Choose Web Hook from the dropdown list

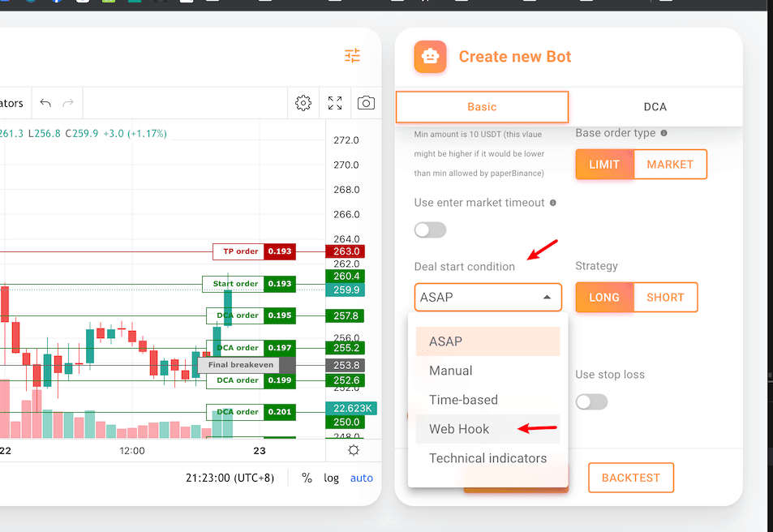click(x=459, y=429)
